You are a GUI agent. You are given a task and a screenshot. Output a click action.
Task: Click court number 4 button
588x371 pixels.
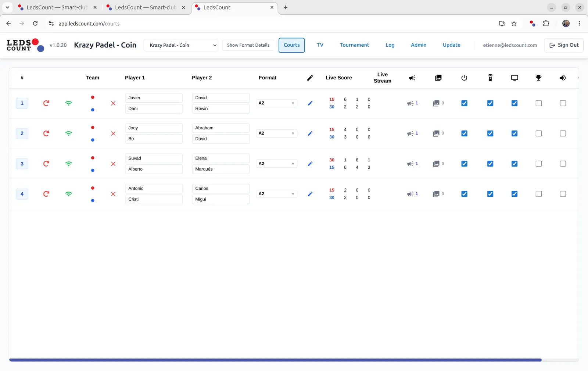point(22,194)
